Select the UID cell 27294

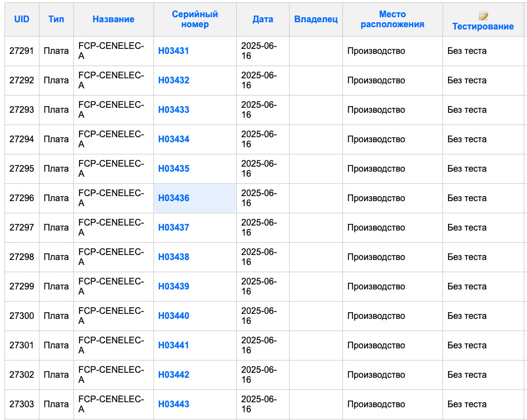pyautogui.click(x=22, y=139)
